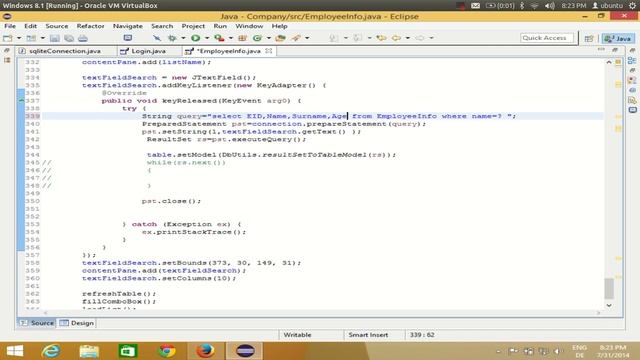Click the New Java Package icon
The height and width of the screenshot is (360, 640).
tap(242, 38)
